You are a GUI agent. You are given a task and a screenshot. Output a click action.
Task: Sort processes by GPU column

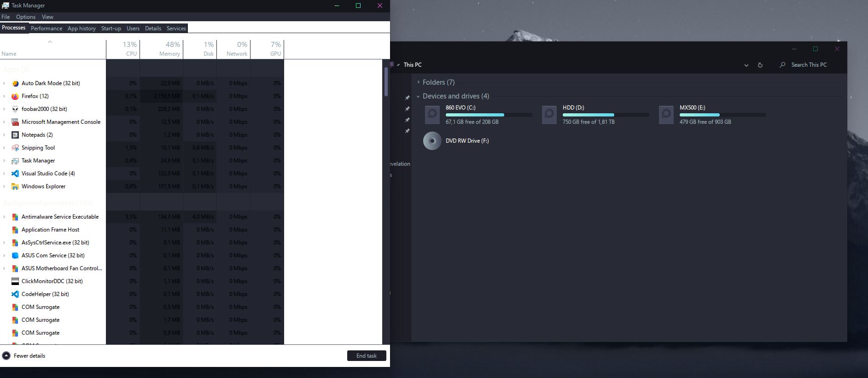(267, 49)
